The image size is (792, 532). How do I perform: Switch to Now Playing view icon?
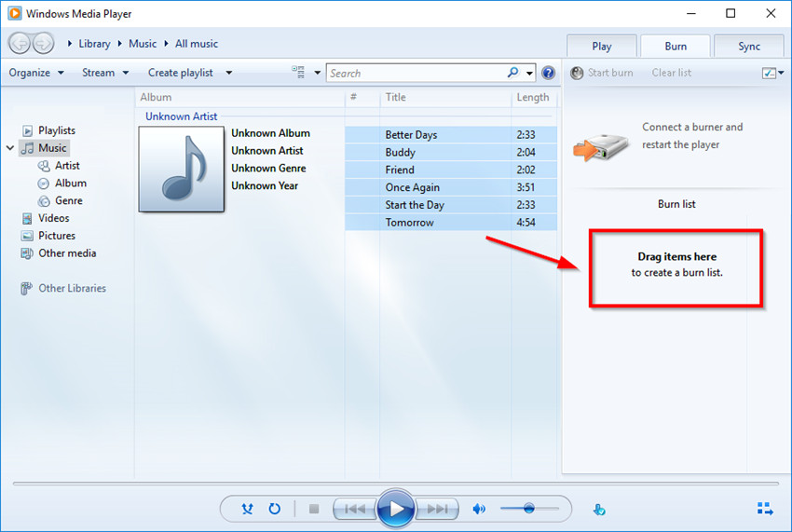click(x=764, y=509)
